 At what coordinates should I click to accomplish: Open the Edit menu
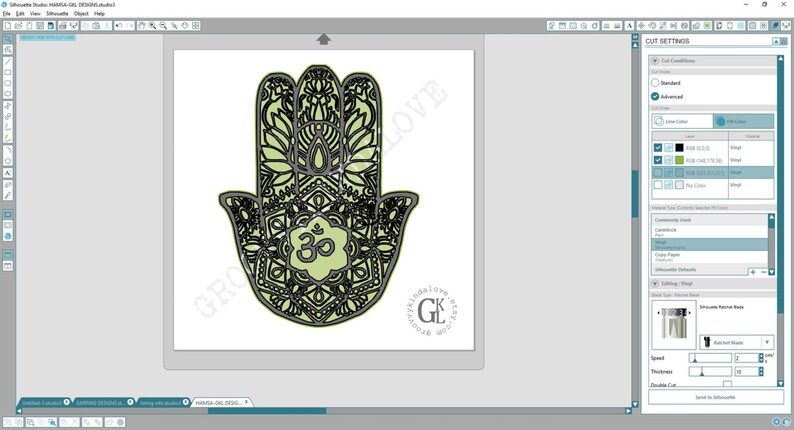coord(20,14)
